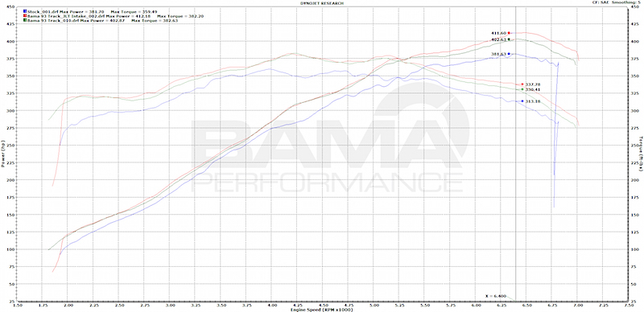Click the green marker dot at 402.63

point(509,39)
